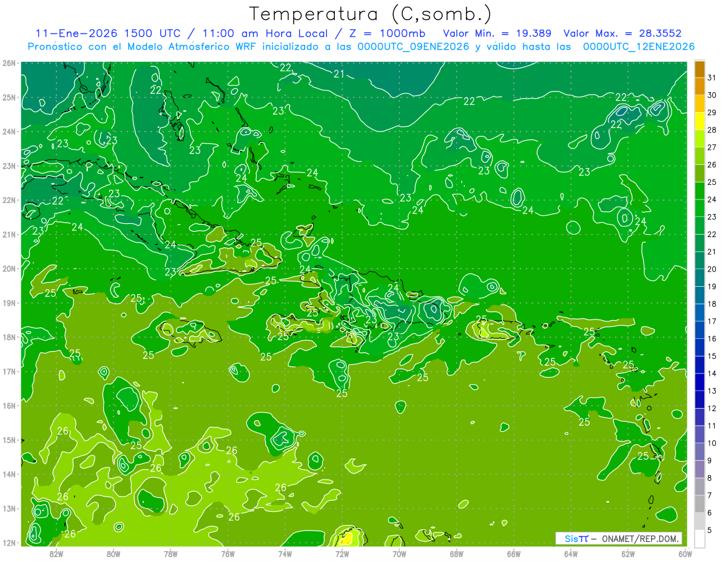Viewport: 728px width, 562px height.
Task: Click the 25N latitude axis label
Action: point(9,98)
